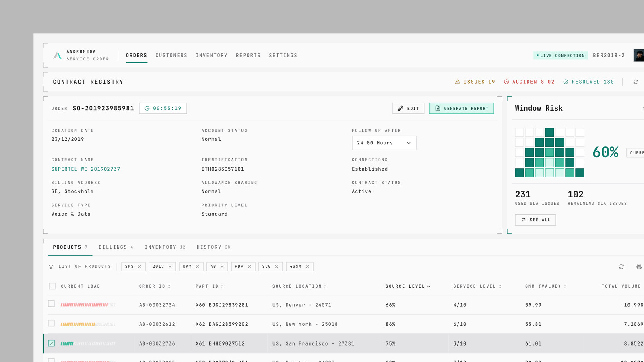Open the Customers nav item
Image resolution: width=644 pixels, height=362 pixels.
tap(171, 56)
